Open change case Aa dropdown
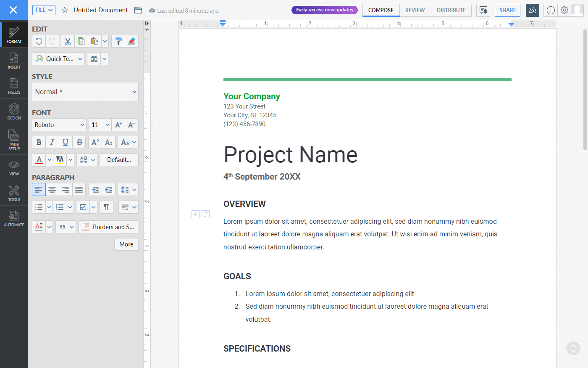Viewport: 588px width, 368px height. pos(128,143)
